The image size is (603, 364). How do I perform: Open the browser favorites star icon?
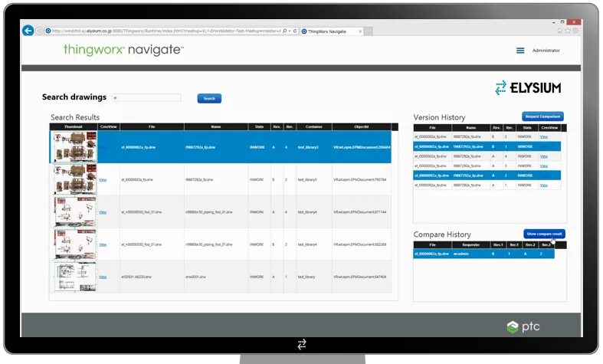coord(568,31)
